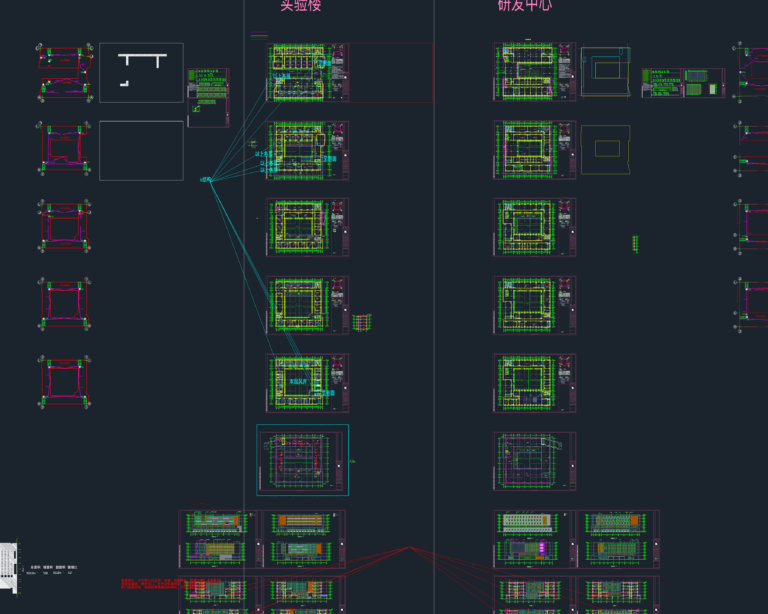Click the red annotation text block near the bottom
Viewport: 768px width, 614px height.
tap(170, 584)
